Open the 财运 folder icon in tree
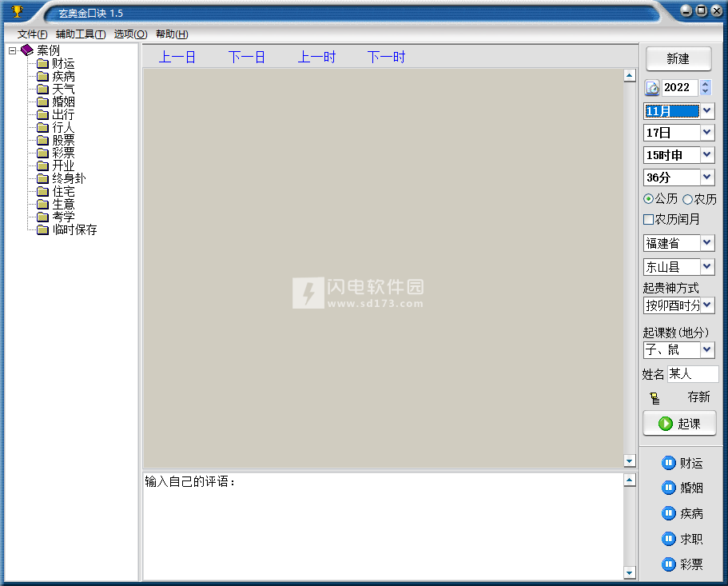 click(x=42, y=63)
